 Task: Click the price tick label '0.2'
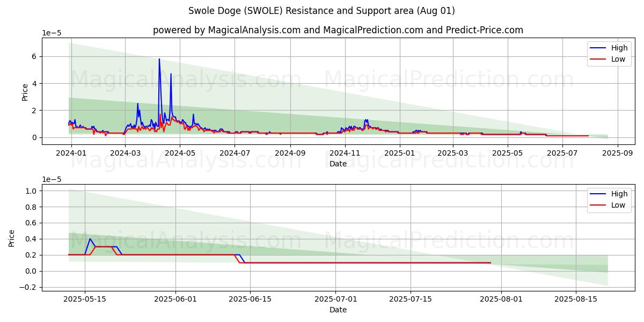pyautogui.click(x=31, y=255)
